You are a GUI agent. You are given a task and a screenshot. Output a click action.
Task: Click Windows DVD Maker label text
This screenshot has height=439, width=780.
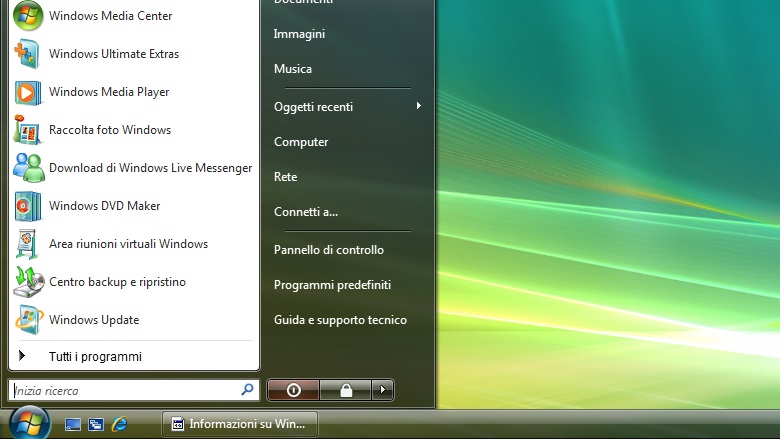(104, 206)
